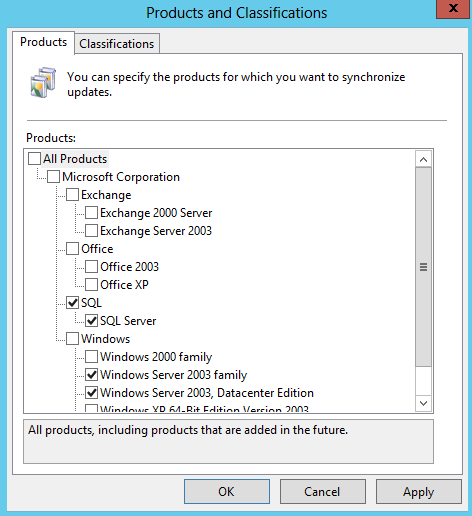This screenshot has width=472, height=516.
Task: Check the Office 2003 checkbox
Action: (91, 267)
